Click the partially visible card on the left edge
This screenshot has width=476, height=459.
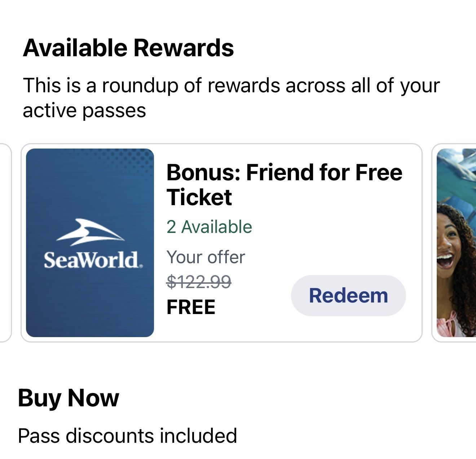point(3,242)
